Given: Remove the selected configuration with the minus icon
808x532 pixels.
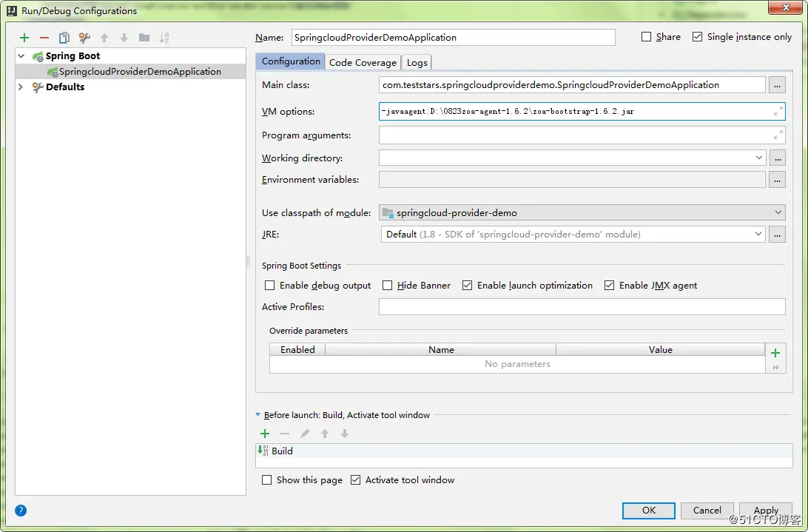Looking at the screenshot, I should pyautogui.click(x=44, y=38).
